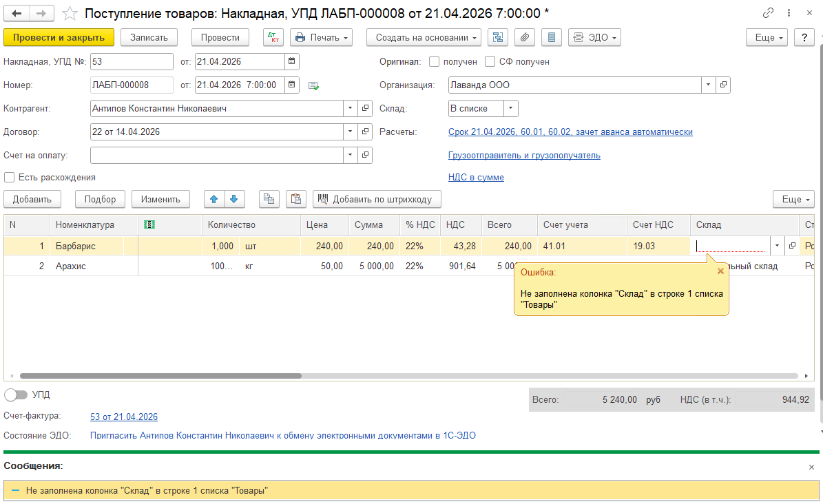The height and width of the screenshot is (504, 823).
Task: Copy link to document via chain icon
Action: point(768,12)
